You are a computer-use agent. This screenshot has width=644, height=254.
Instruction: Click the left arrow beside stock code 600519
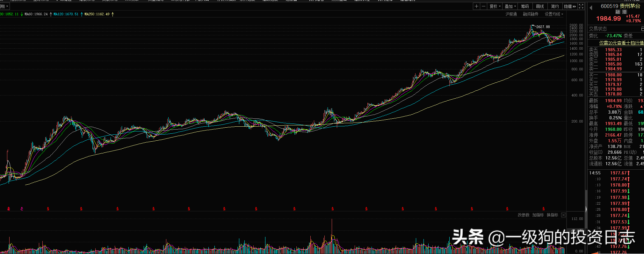[x=591, y=7]
